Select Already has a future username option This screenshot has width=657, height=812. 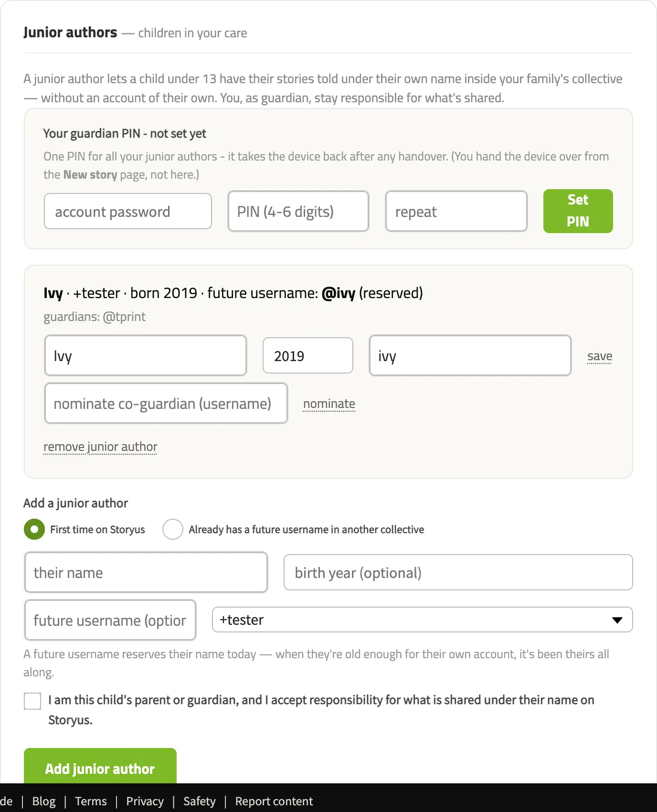(173, 529)
